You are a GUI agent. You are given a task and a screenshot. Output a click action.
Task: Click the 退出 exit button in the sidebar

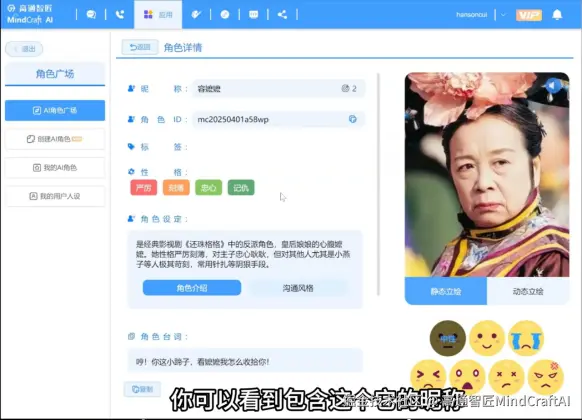(x=24, y=49)
